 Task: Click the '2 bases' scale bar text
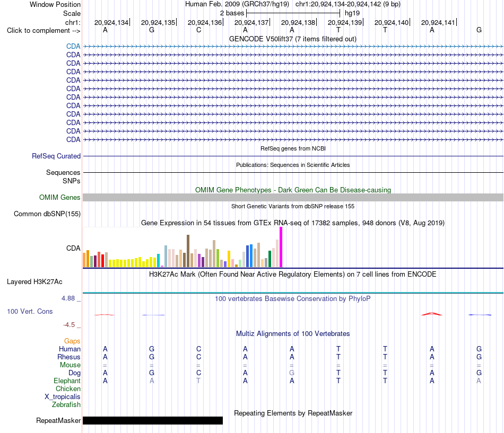[232, 13]
